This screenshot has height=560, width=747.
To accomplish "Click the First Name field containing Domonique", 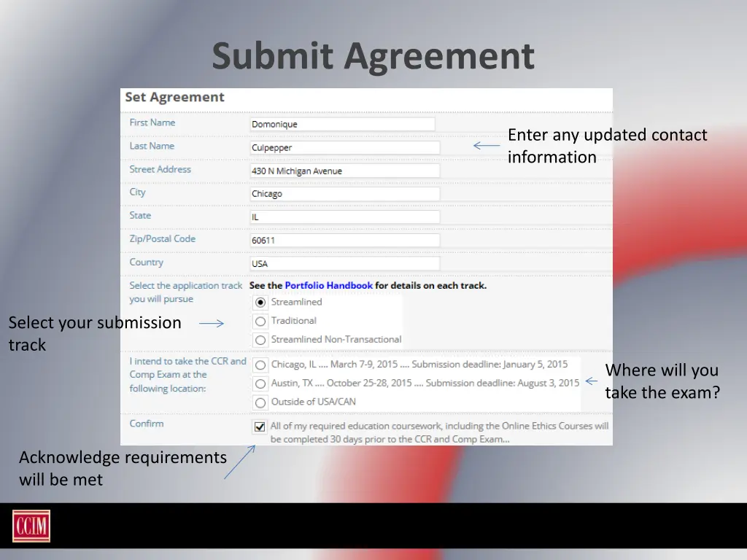I will coord(343,124).
